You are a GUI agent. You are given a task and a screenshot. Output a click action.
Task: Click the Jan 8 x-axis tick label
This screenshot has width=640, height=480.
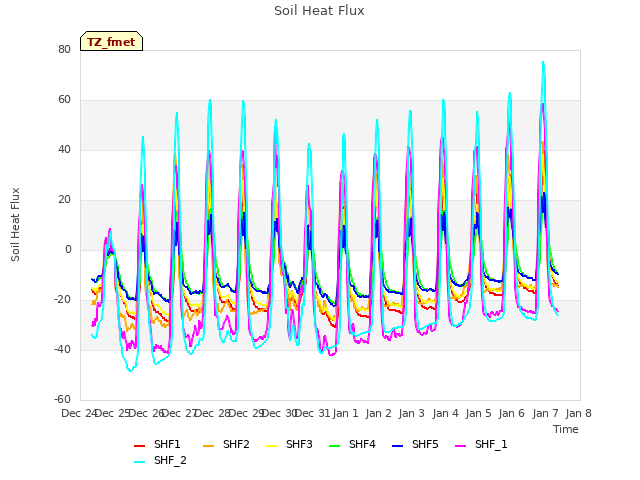point(578,413)
